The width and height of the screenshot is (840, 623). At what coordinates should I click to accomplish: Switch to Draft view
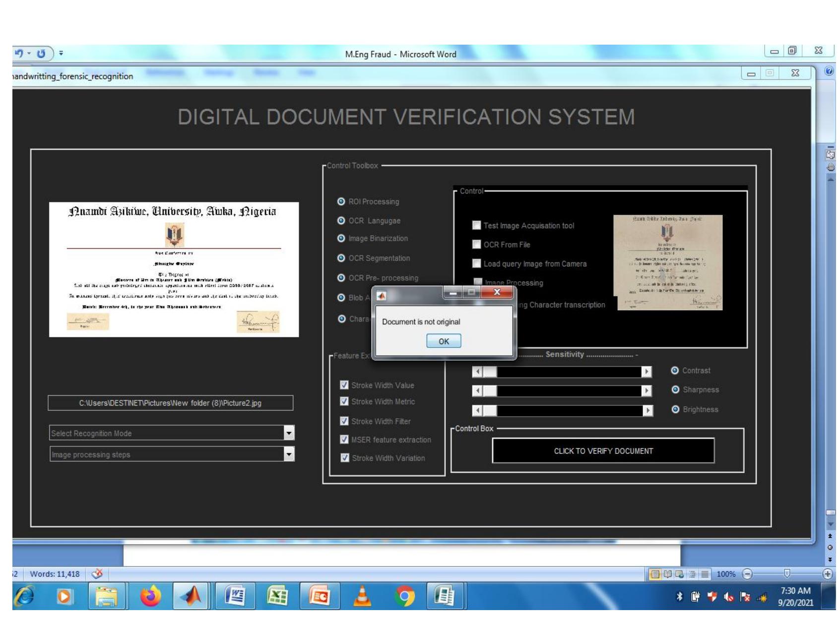pyautogui.click(x=705, y=574)
